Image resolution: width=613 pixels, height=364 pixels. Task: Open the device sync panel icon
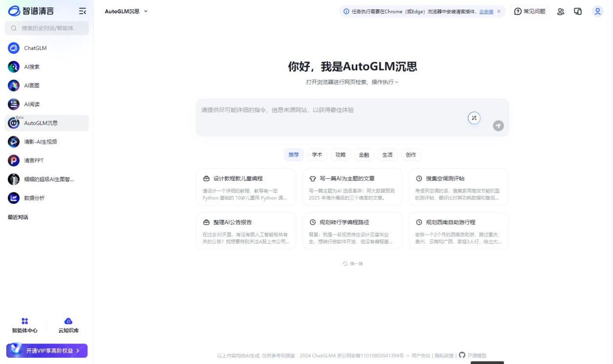pos(577,11)
